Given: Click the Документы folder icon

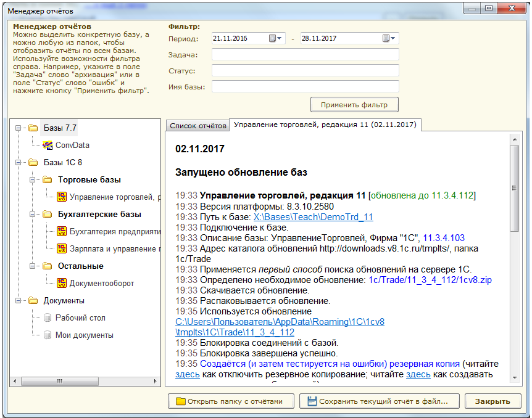Looking at the screenshot, I should pos(33,300).
